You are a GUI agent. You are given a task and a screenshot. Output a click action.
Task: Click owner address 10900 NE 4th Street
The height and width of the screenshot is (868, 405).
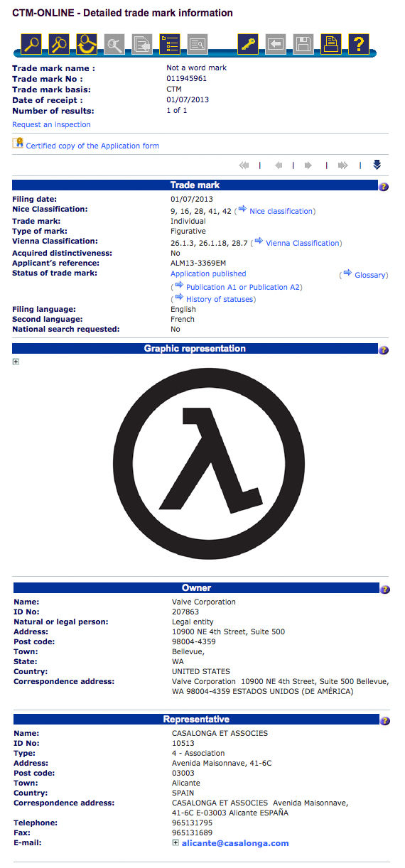point(228,631)
